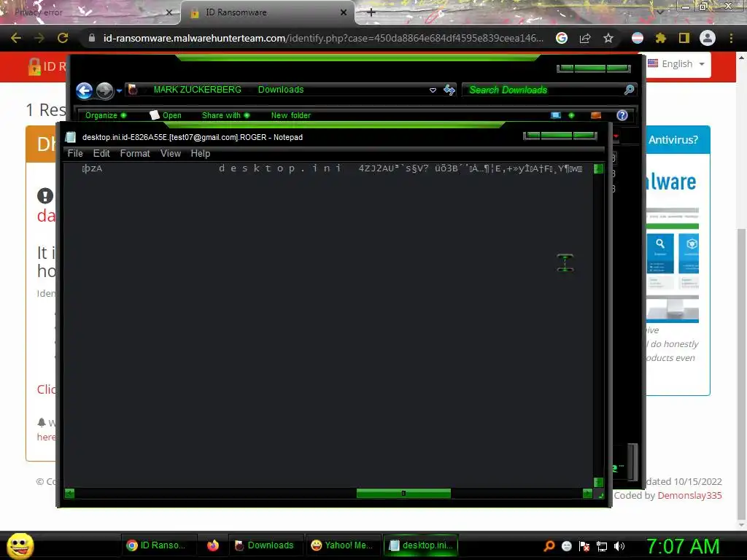The width and height of the screenshot is (747, 560).
Task: Switch to ID Ransomware Chrome taskbar button
Action: (x=158, y=545)
